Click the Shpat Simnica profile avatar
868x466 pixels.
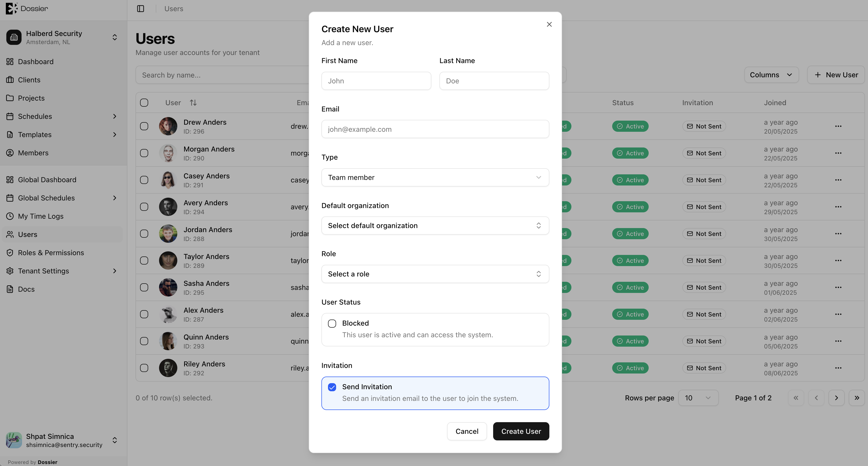tap(14, 440)
